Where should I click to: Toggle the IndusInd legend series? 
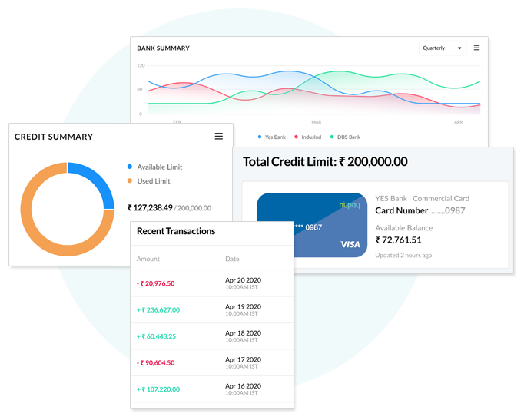point(308,137)
